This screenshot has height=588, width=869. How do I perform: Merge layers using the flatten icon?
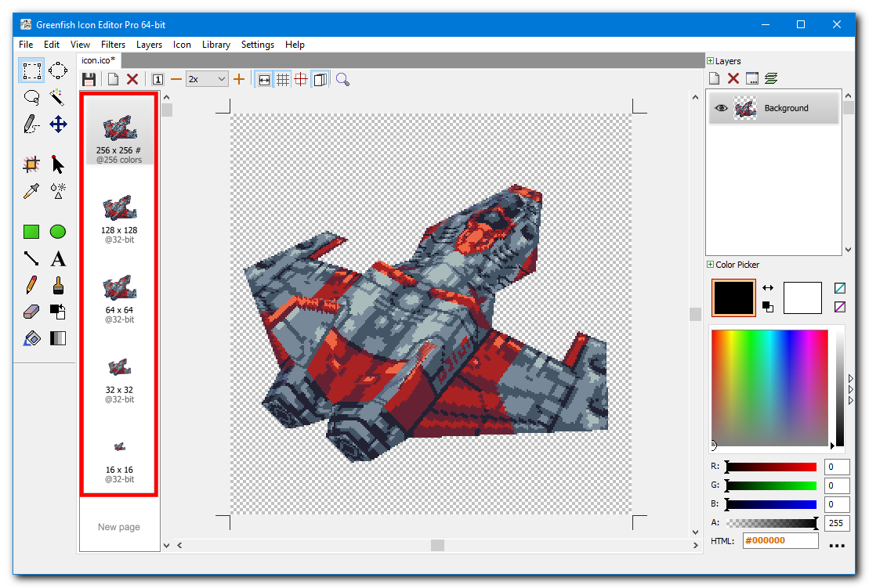[772, 78]
